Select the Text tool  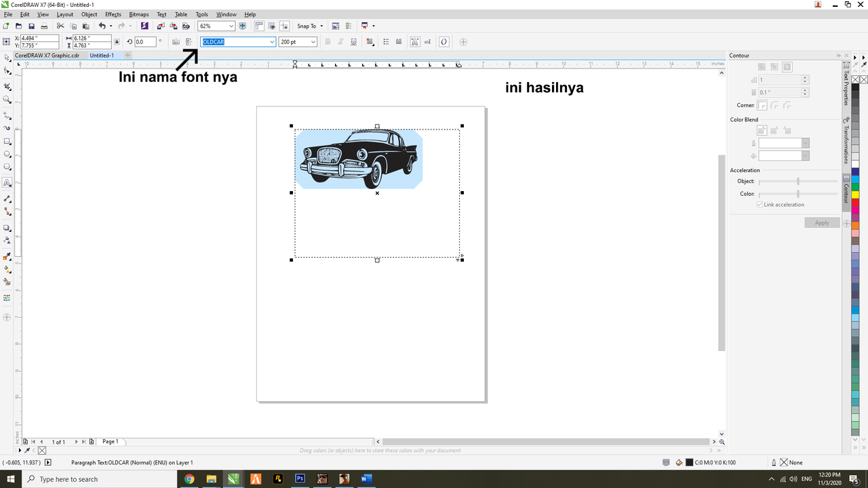pyautogui.click(x=7, y=182)
